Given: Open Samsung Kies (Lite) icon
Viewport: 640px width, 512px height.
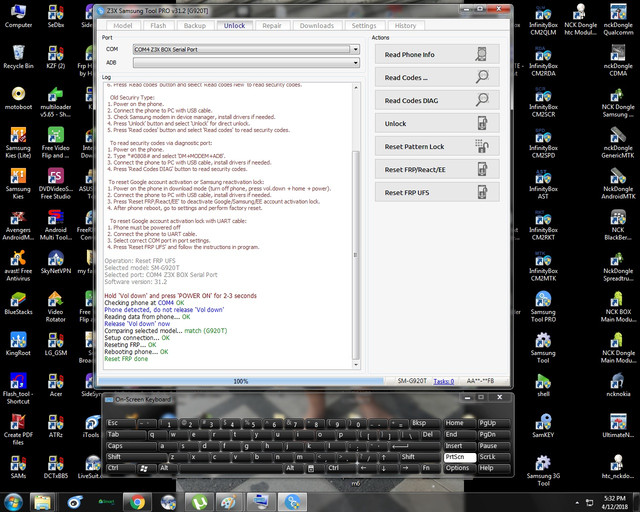Looking at the screenshot, I should click(x=18, y=143).
